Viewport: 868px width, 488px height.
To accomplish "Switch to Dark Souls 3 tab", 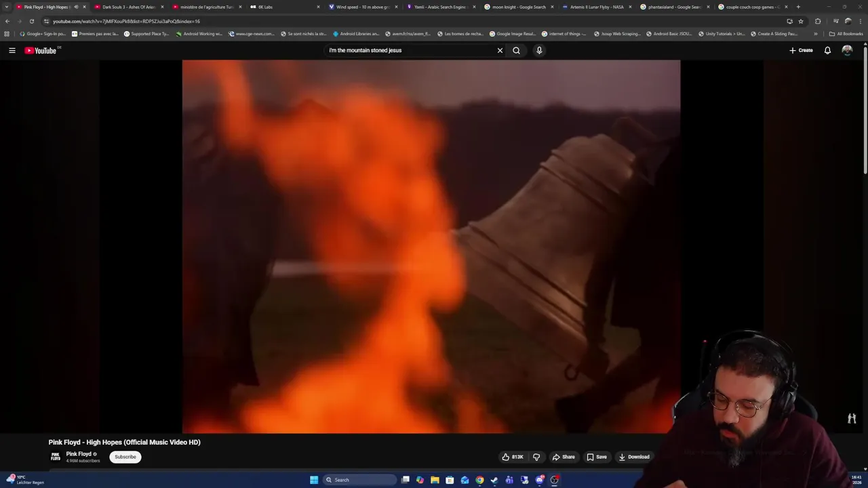I will (129, 7).
